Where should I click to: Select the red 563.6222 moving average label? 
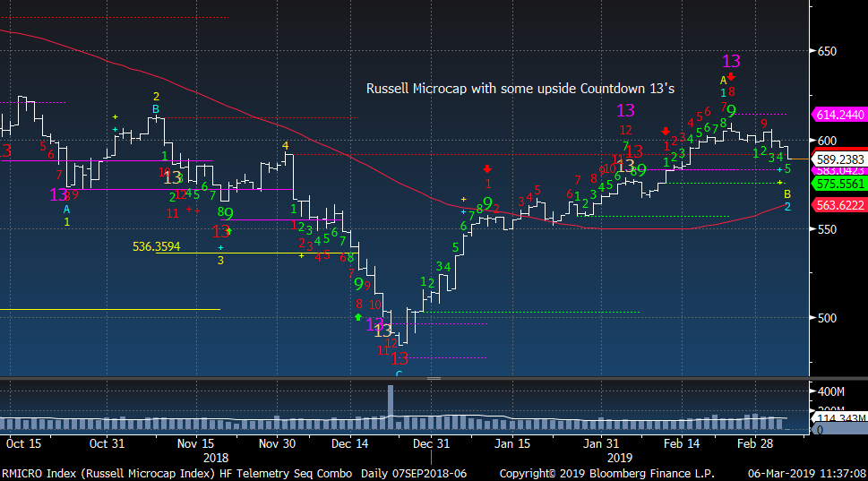click(x=839, y=205)
